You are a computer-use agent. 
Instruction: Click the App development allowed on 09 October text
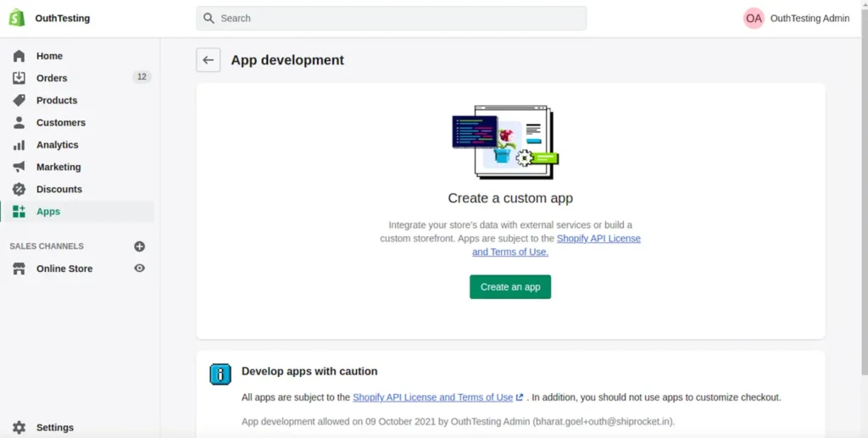tap(458, 421)
